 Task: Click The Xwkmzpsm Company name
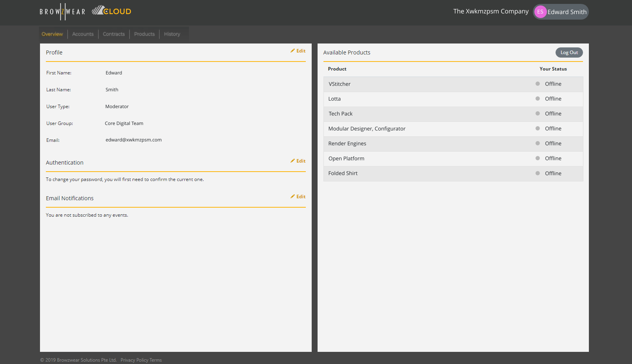tap(491, 11)
